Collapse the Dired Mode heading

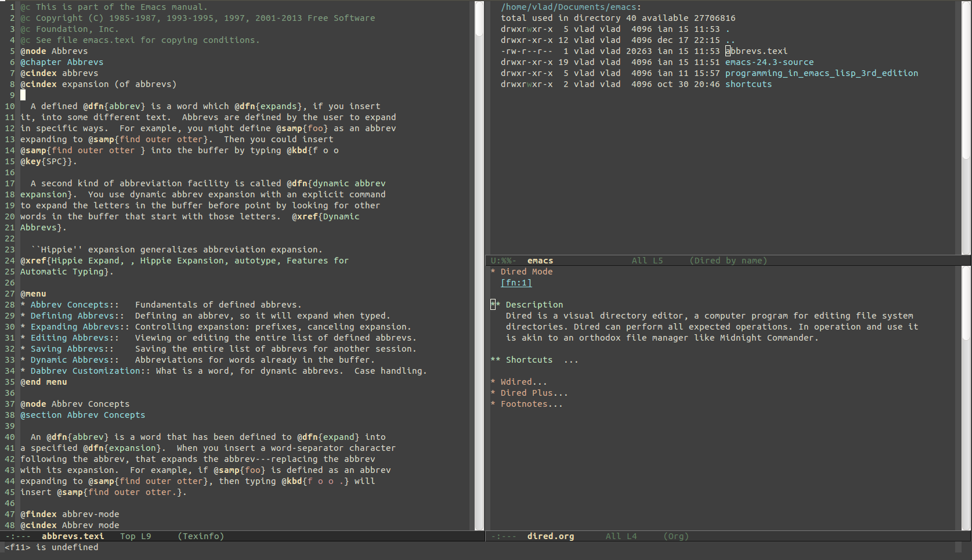522,272
